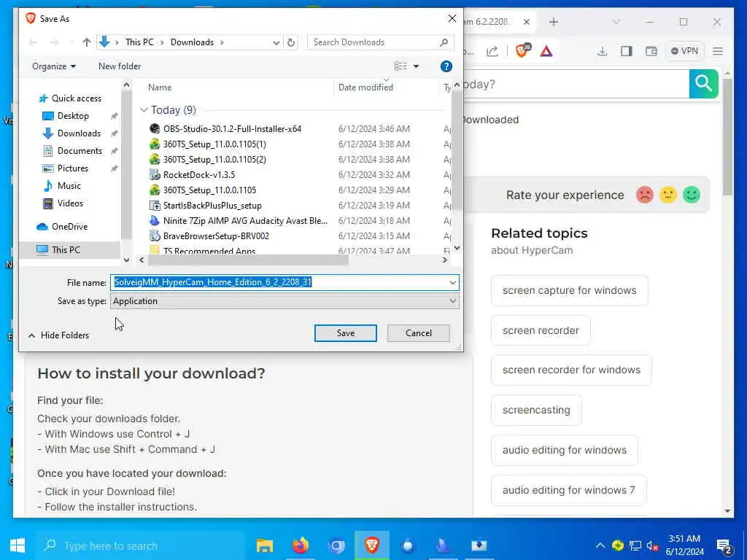Select BraveBrowserSetup-BRV002 file
The width and height of the screenshot is (747, 560).
(216, 236)
